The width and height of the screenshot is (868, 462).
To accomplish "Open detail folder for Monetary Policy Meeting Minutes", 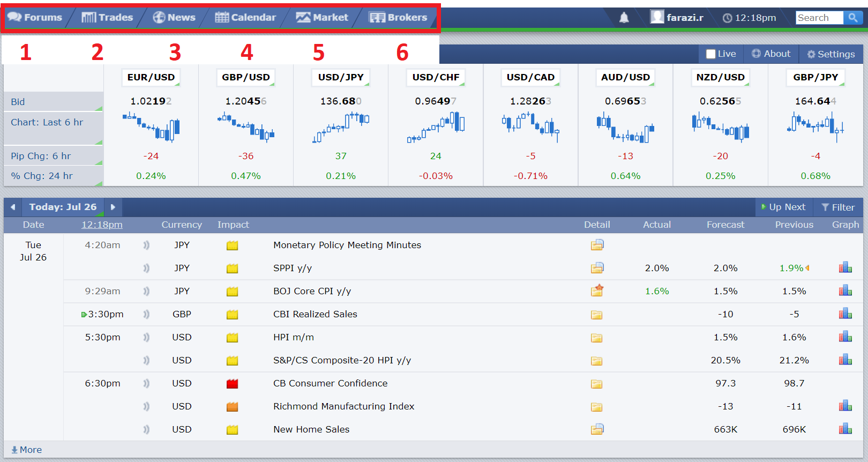I will tap(597, 245).
